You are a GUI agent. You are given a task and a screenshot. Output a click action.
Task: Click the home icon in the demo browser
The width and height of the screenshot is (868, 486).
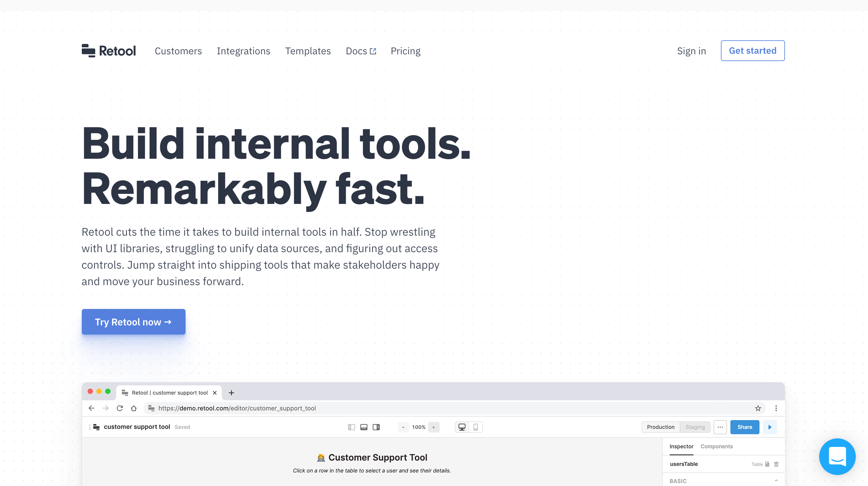pos(134,408)
